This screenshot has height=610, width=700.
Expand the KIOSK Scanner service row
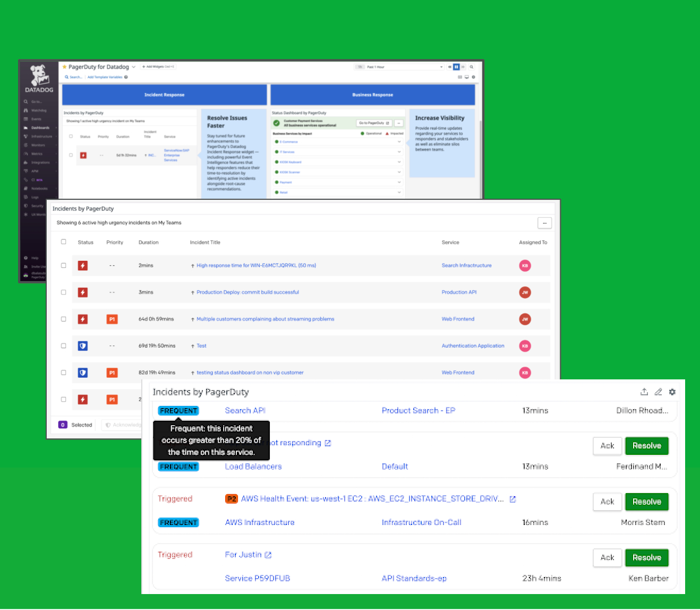coord(399,172)
